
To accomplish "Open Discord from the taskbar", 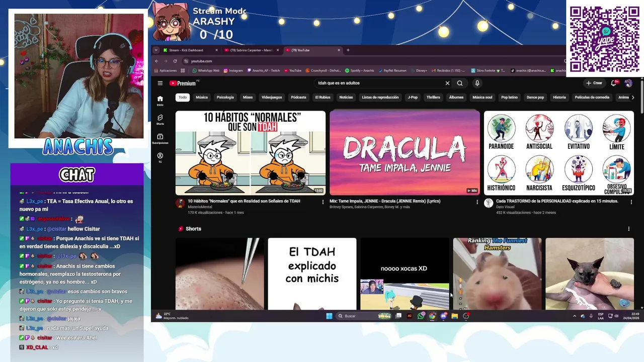I will [443, 316].
